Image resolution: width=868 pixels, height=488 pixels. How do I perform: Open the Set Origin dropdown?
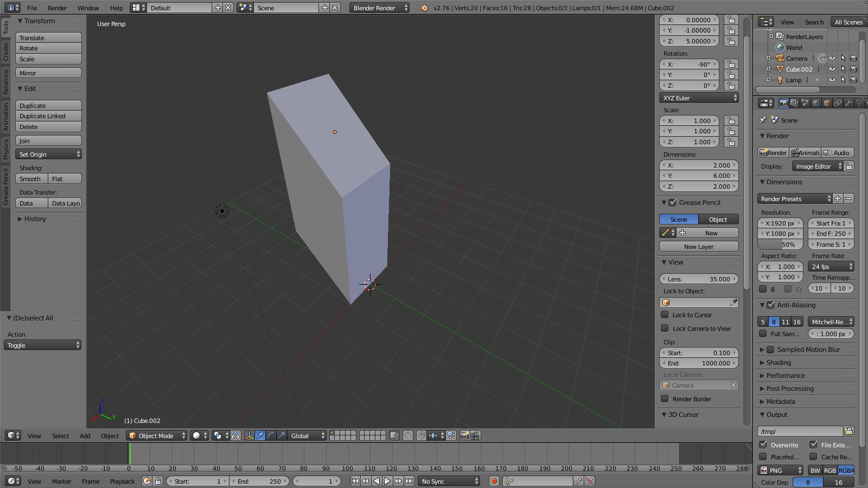coord(48,155)
